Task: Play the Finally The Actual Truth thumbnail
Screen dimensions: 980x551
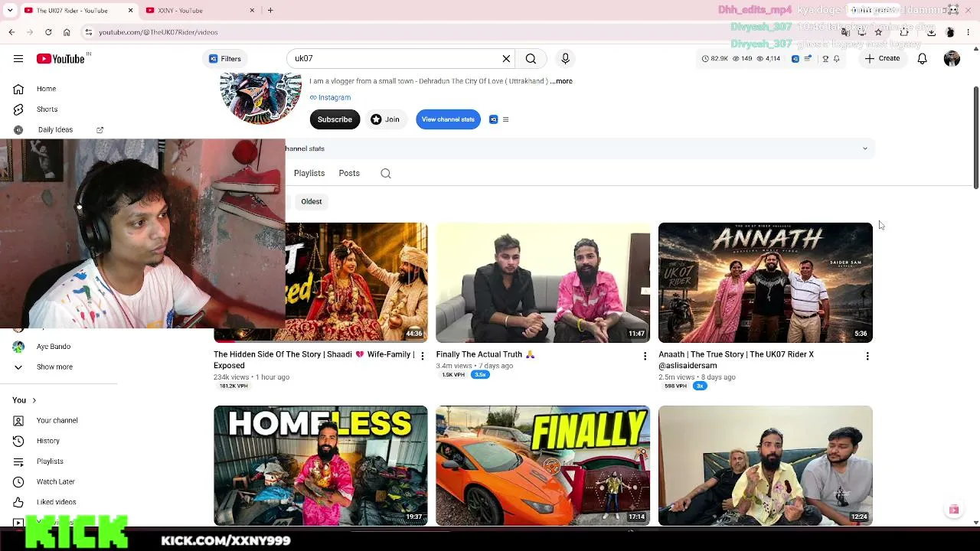Action: (543, 282)
